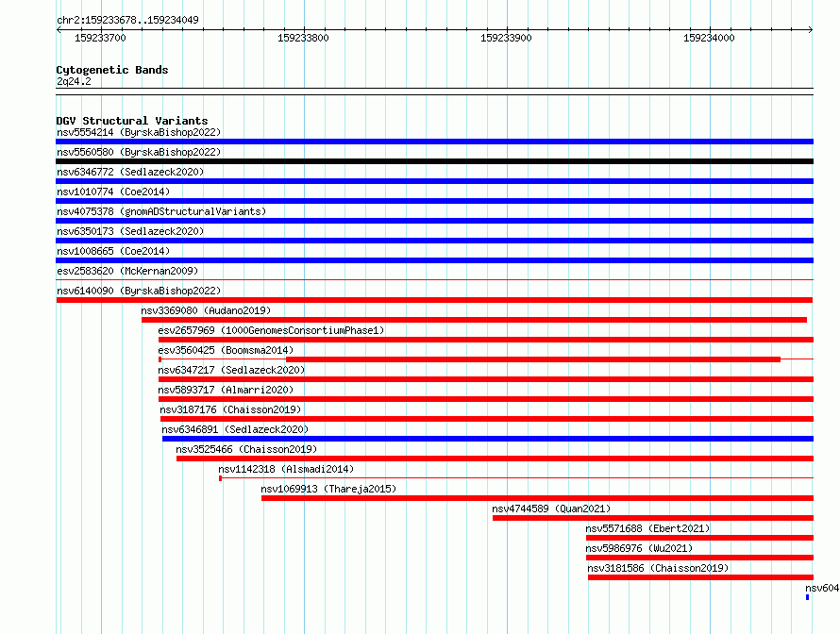840x634 pixels.
Task: Click nsv6347217 (Sedlazeck2020) label
Action: pyautogui.click(x=231, y=370)
